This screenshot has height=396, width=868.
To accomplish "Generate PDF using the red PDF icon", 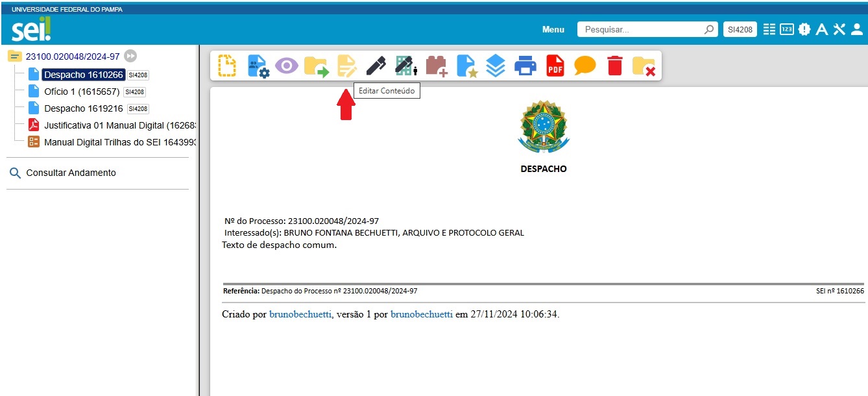I will click(x=555, y=66).
